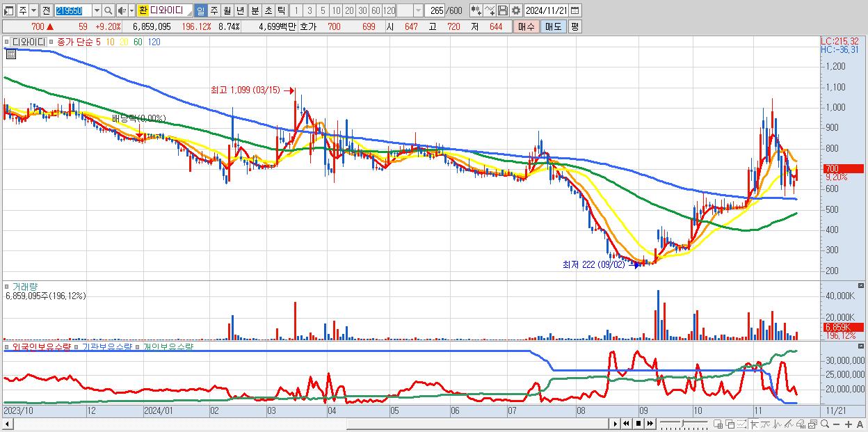Click the letter A text tool
The width and height of the screenshot is (868, 432).
(x=860, y=424)
